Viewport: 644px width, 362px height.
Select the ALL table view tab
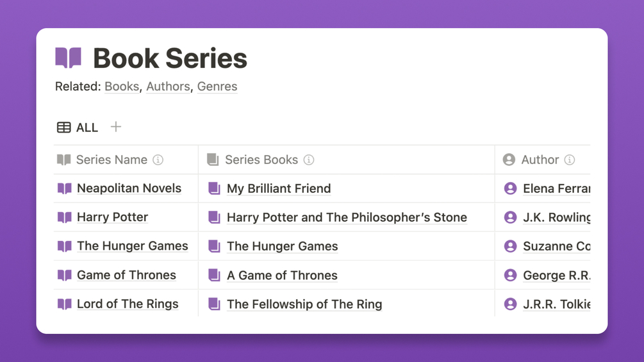click(78, 128)
